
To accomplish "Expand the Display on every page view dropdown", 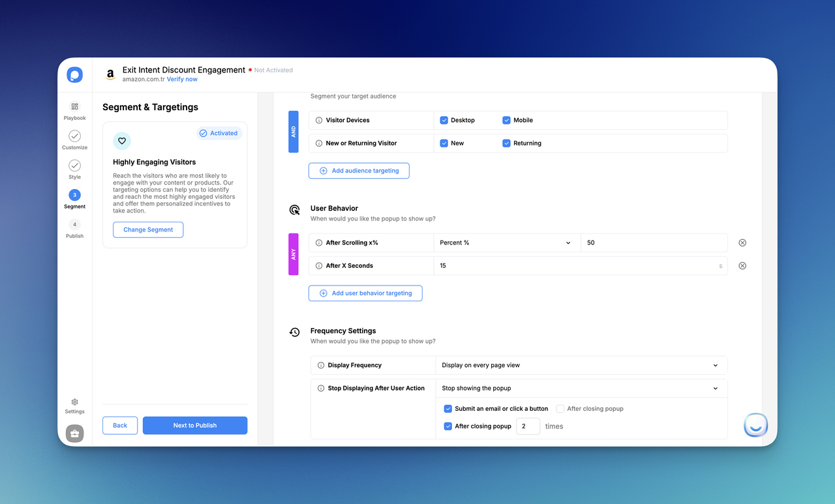I will (x=581, y=365).
